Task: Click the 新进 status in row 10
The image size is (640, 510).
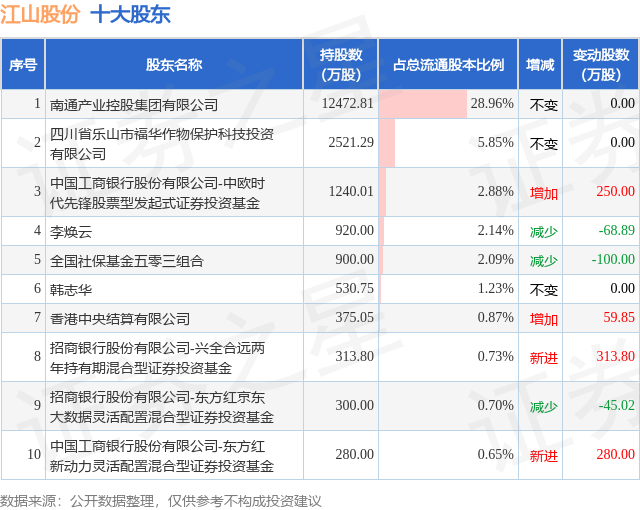Action: (x=544, y=456)
